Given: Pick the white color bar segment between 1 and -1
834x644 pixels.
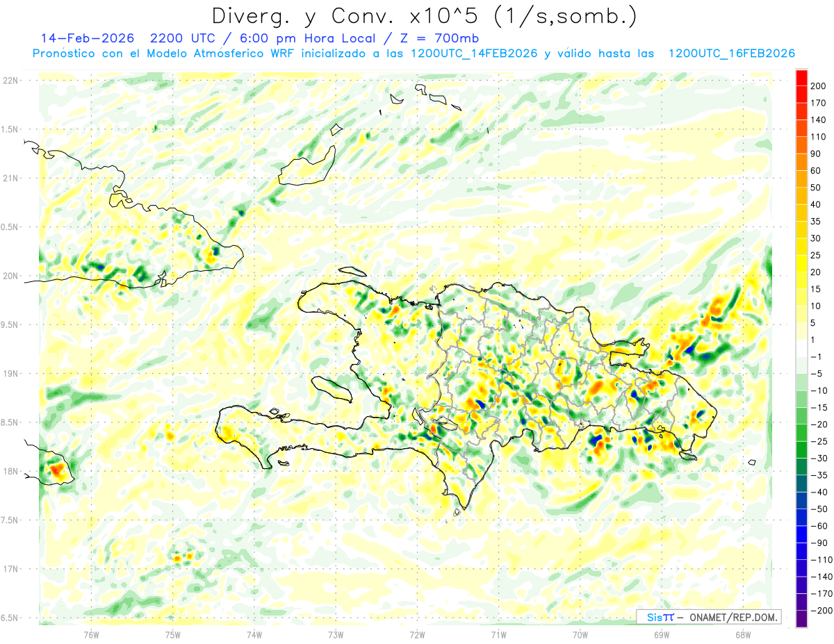Looking at the screenshot, I should pyautogui.click(x=801, y=348).
